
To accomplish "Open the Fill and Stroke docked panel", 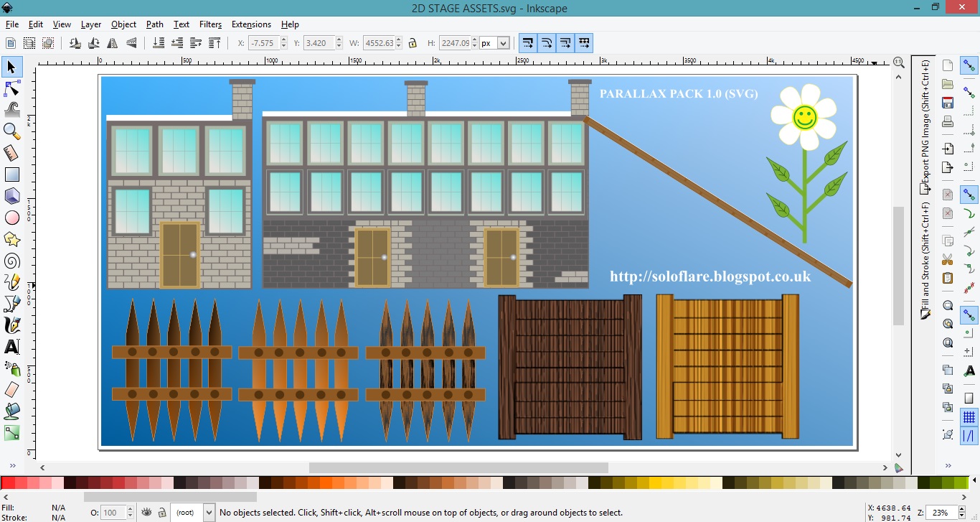I will click(x=925, y=259).
